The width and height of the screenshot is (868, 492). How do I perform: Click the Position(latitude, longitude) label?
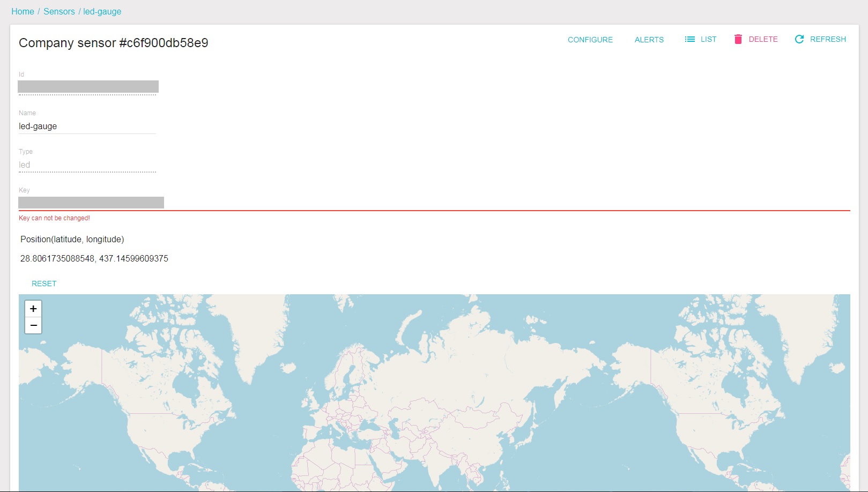coord(72,239)
